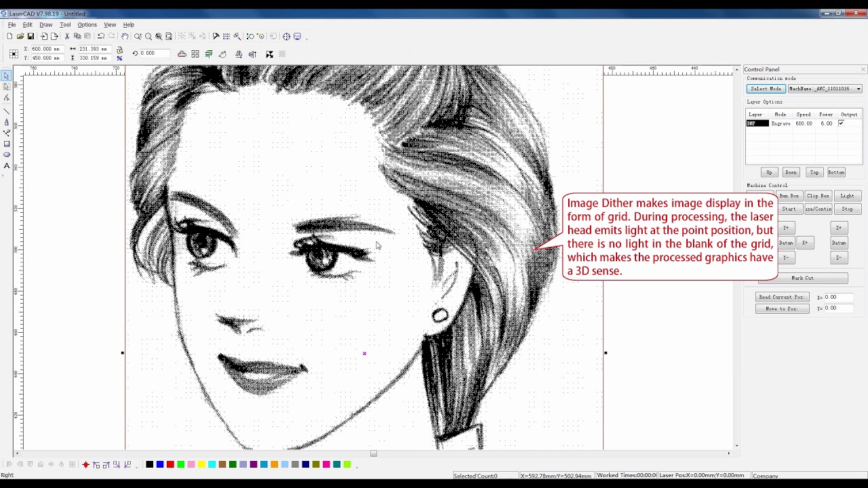
Task: Click the Select Mode button
Action: (x=766, y=89)
